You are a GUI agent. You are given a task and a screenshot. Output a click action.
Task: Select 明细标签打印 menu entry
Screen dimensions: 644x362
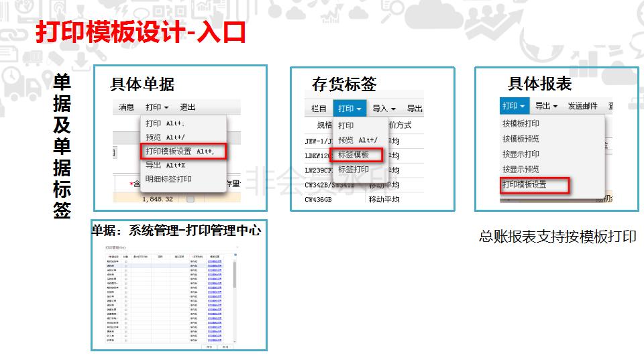(168, 179)
